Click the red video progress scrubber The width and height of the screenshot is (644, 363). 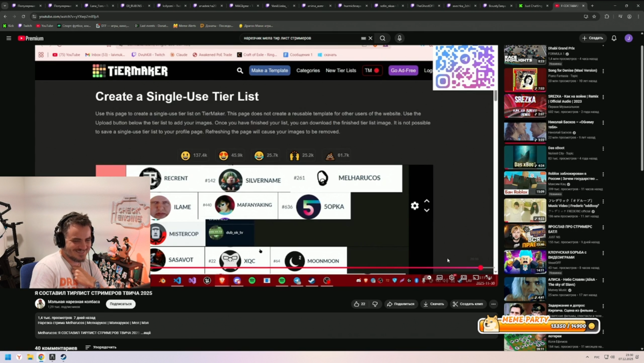click(481, 268)
